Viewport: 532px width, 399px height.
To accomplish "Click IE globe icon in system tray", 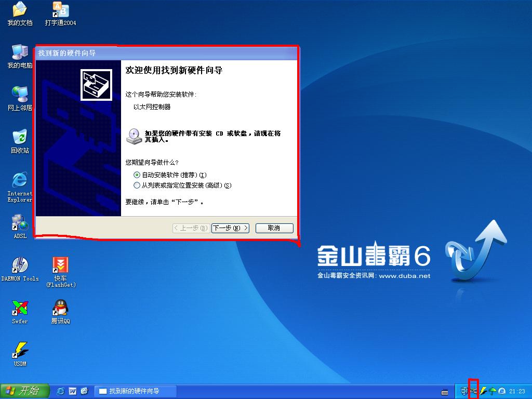I will pos(502,391).
